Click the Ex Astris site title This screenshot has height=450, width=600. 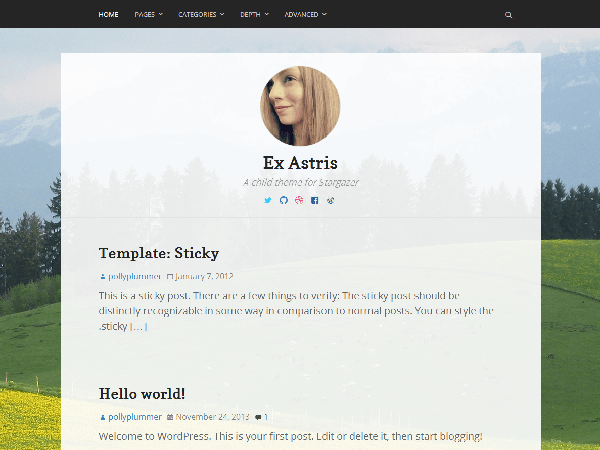click(x=300, y=163)
